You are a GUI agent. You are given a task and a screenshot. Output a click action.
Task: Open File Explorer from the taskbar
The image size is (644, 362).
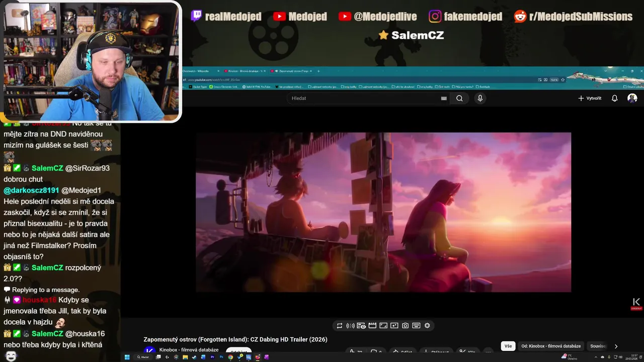185,357
